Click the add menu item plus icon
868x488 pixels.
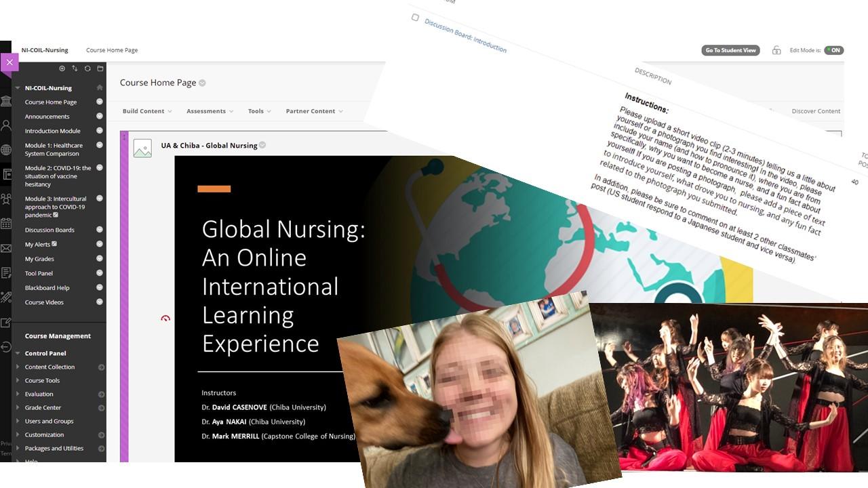(x=62, y=68)
